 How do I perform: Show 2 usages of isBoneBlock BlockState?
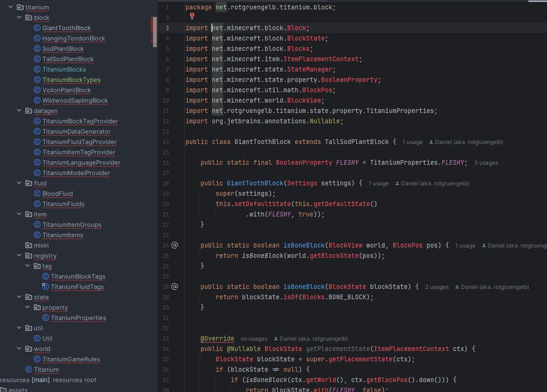pos(437,287)
